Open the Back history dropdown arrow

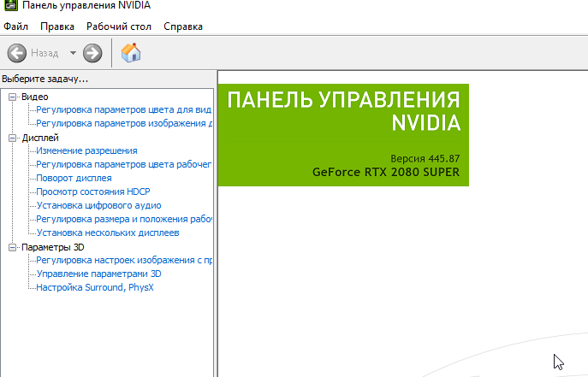73,53
